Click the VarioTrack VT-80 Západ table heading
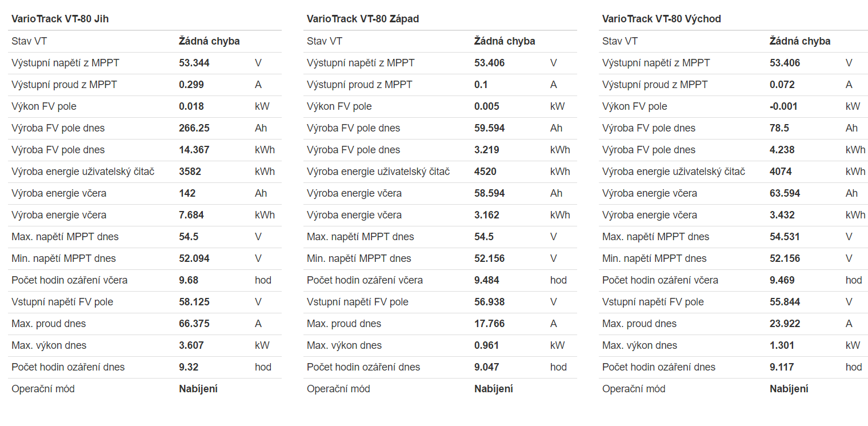868x426 pixels. (x=363, y=19)
